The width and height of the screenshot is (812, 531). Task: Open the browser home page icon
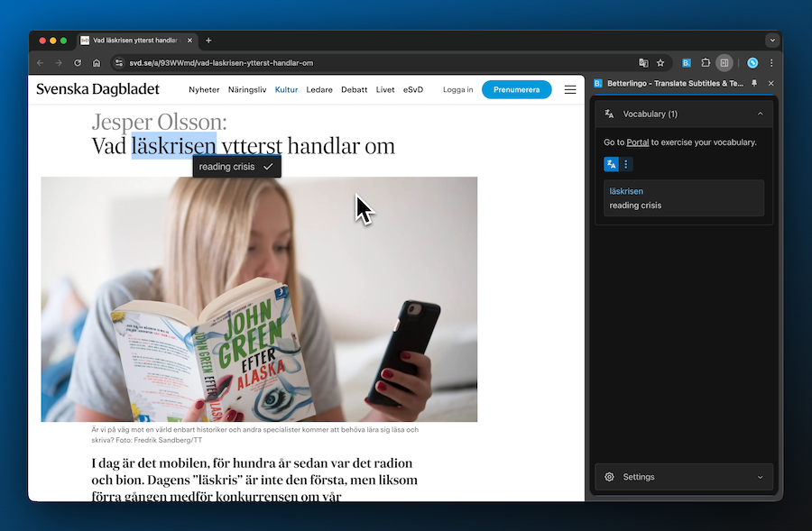97,62
